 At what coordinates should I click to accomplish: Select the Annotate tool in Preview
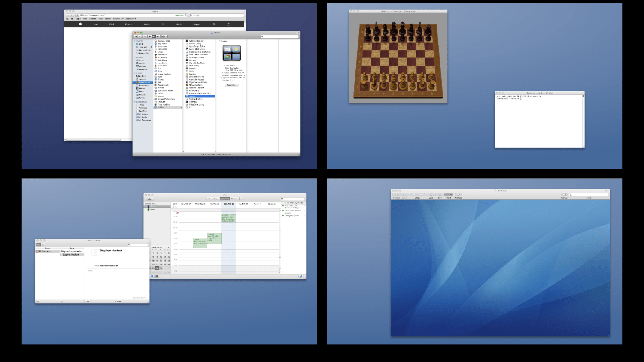458,195
